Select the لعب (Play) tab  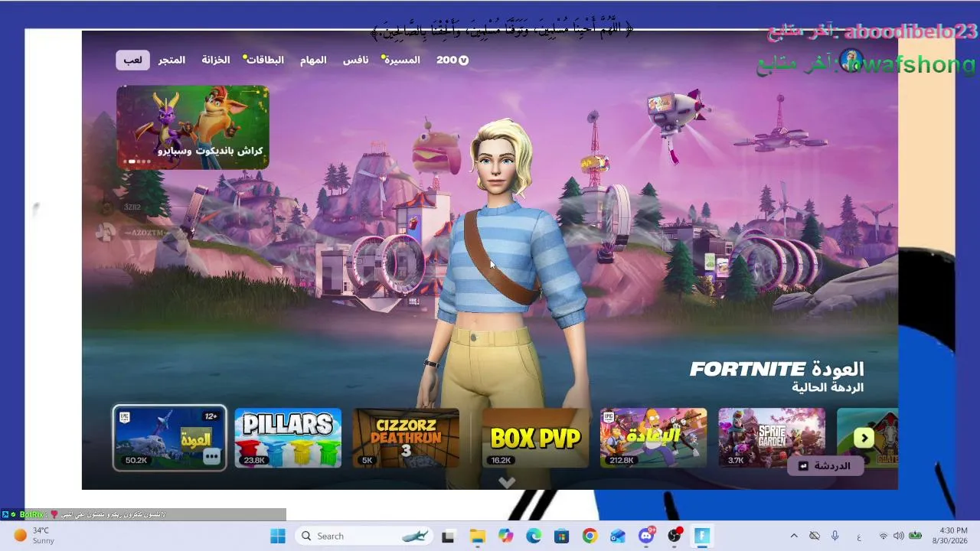[x=132, y=60]
